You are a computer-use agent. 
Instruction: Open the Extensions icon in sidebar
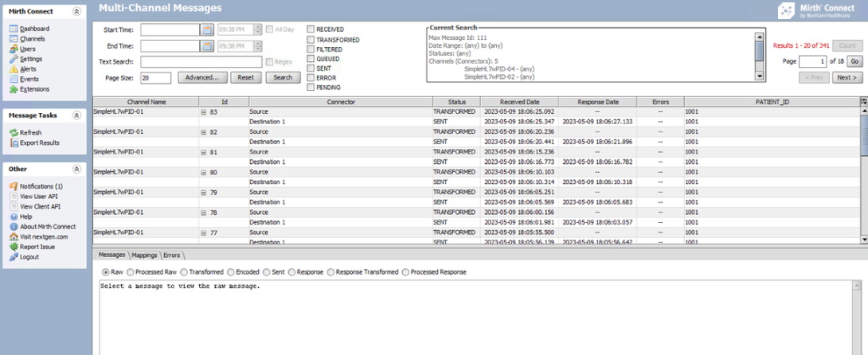[x=14, y=90]
